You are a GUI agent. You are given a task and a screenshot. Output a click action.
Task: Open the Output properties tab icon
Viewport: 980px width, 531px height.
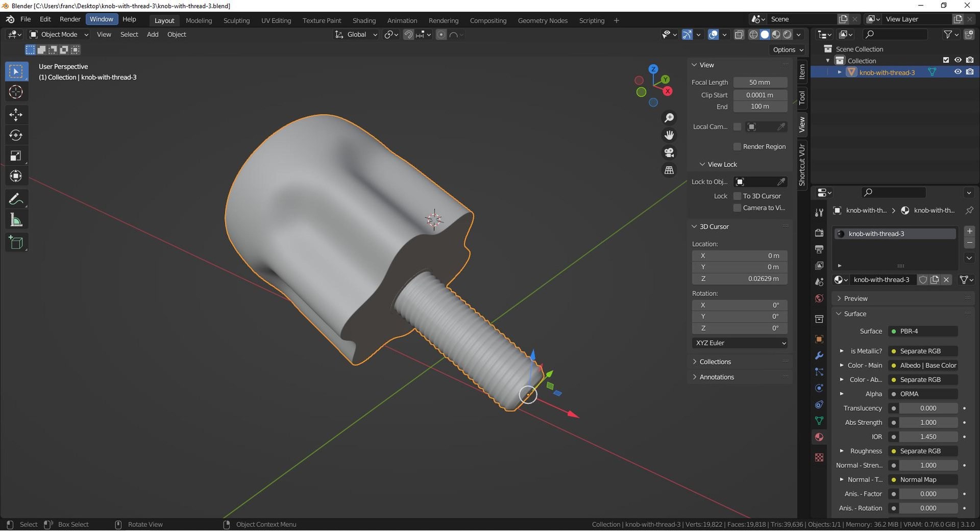[819, 249]
